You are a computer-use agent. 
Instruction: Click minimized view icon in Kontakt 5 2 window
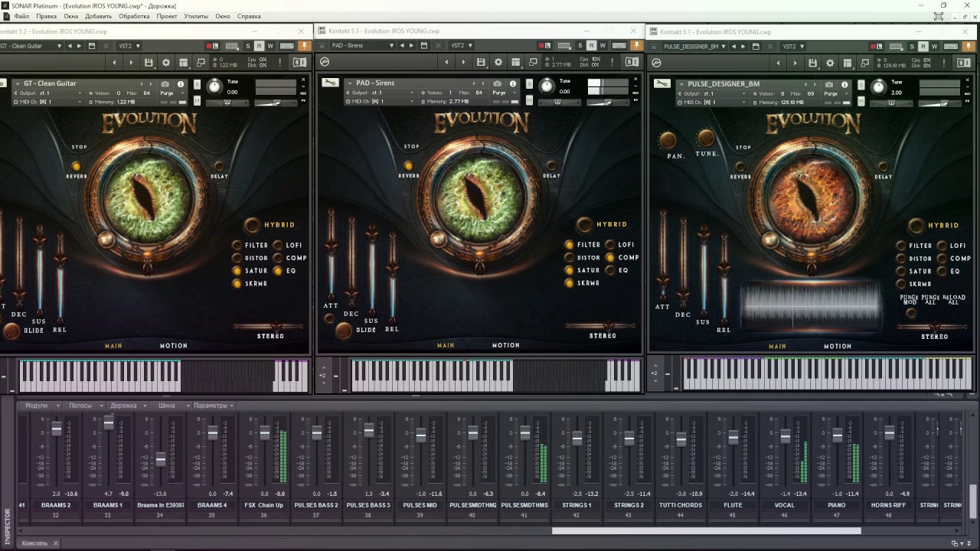pyautogui.click(x=201, y=62)
